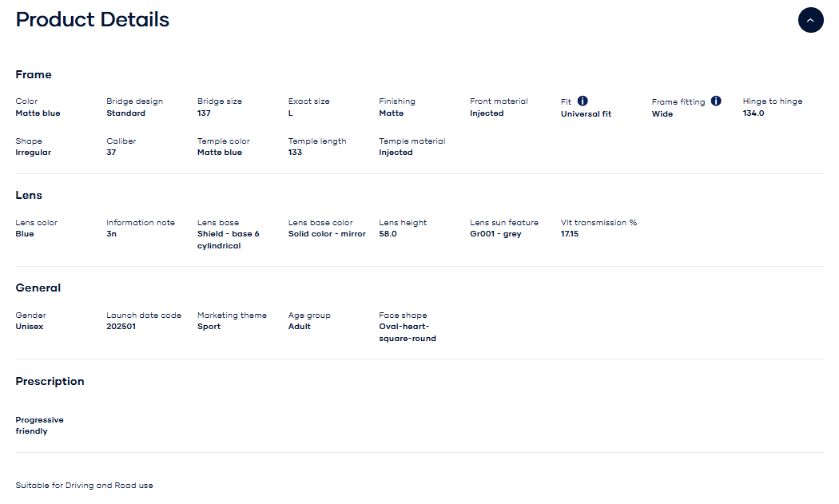Select the Vlt transmission value 17.15
839x504 pixels.
pyautogui.click(x=570, y=234)
